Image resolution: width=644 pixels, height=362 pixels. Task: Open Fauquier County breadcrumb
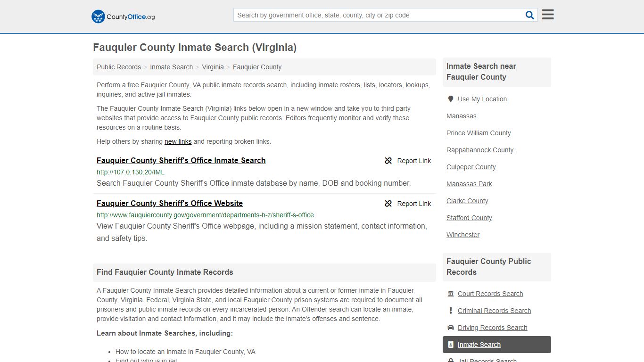pyautogui.click(x=257, y=67)
